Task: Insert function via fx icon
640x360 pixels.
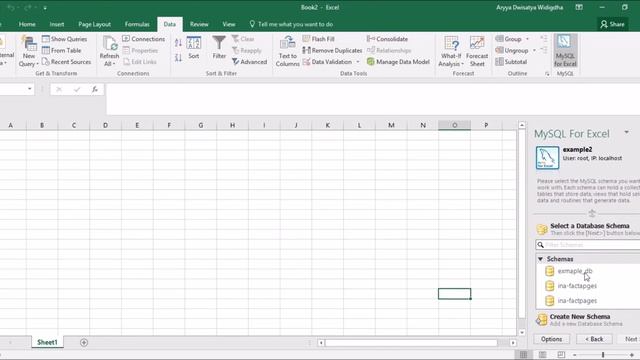Action: 95,89
